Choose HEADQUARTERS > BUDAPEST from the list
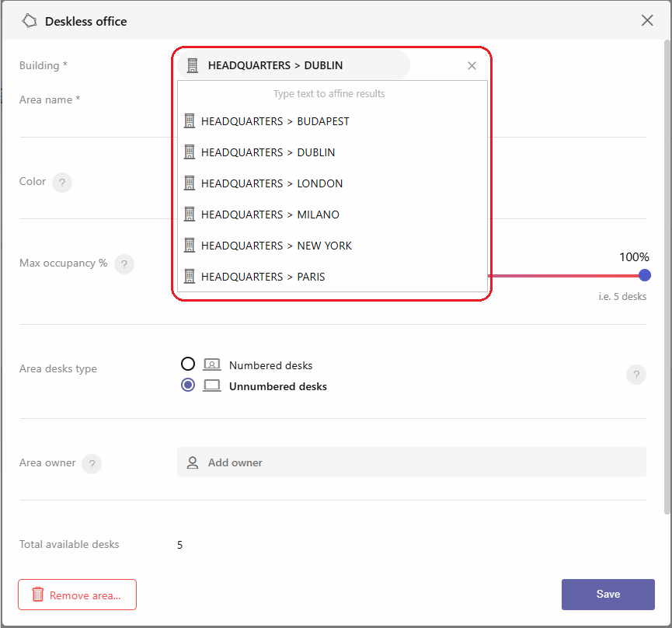 (333, 121)
